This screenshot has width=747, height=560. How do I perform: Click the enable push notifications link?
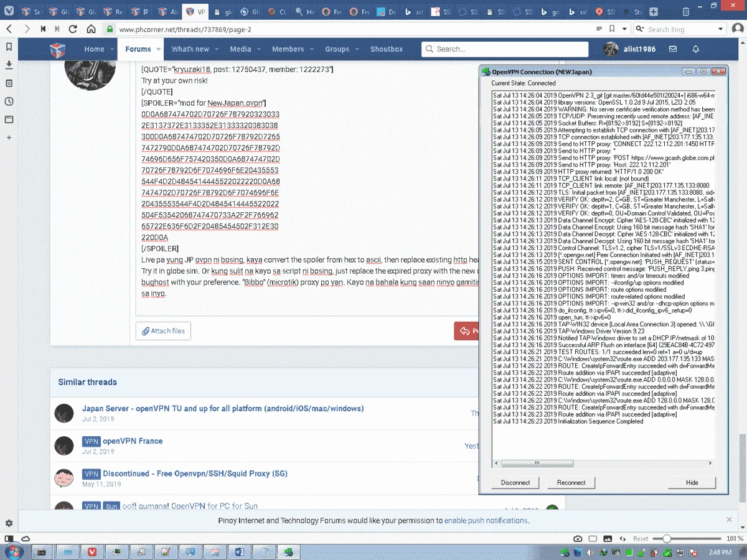click(486, 521)
